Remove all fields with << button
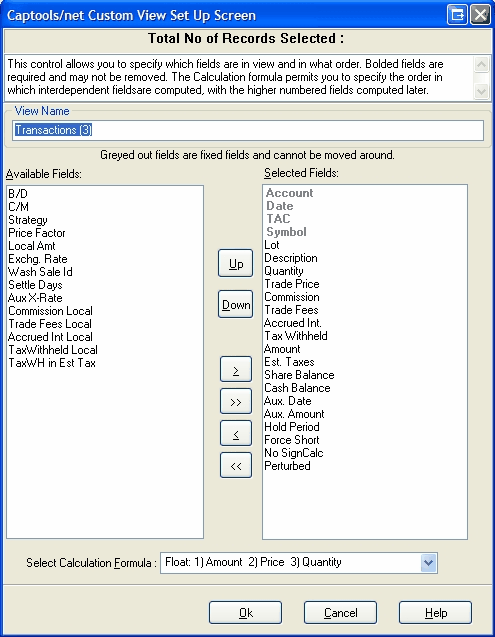This screenshot has height=637, width=495. tap(236, 466)
